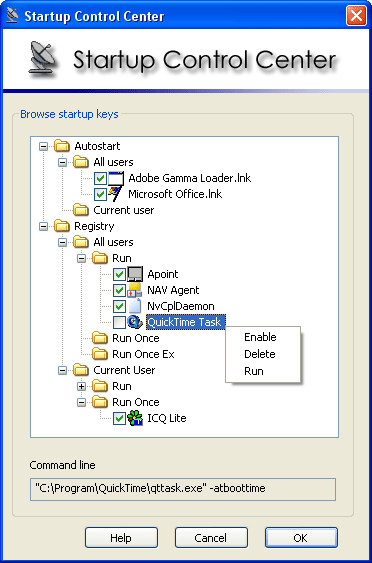Select the Autostart label
The height and width of the screenshot is (563, 372).
click(x=97, y=146)
